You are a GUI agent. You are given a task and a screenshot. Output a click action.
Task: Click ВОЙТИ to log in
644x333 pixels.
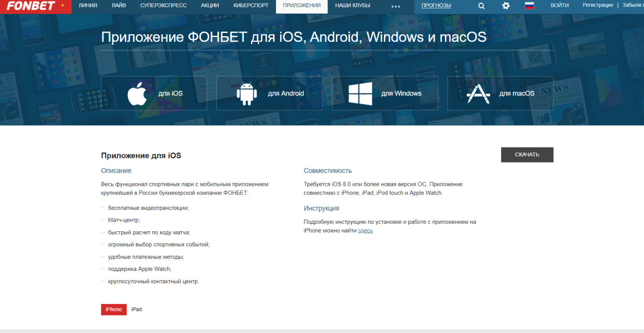point(560,5)
